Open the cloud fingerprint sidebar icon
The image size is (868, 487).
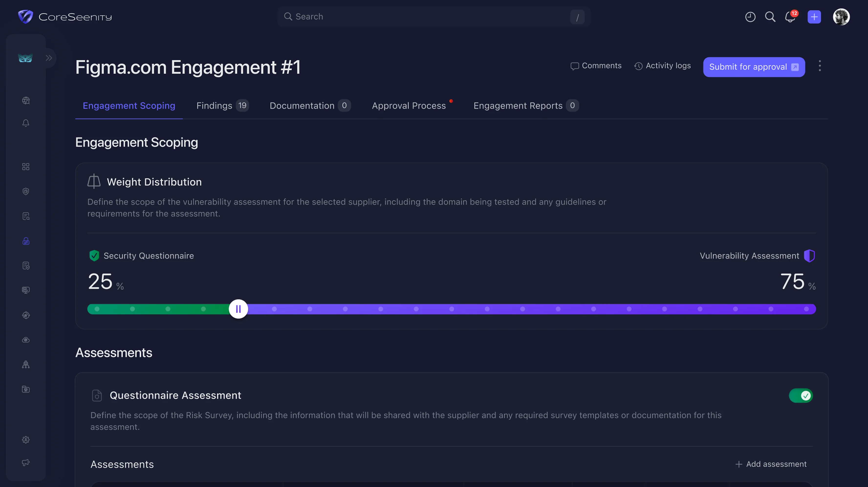coord(26,340)
